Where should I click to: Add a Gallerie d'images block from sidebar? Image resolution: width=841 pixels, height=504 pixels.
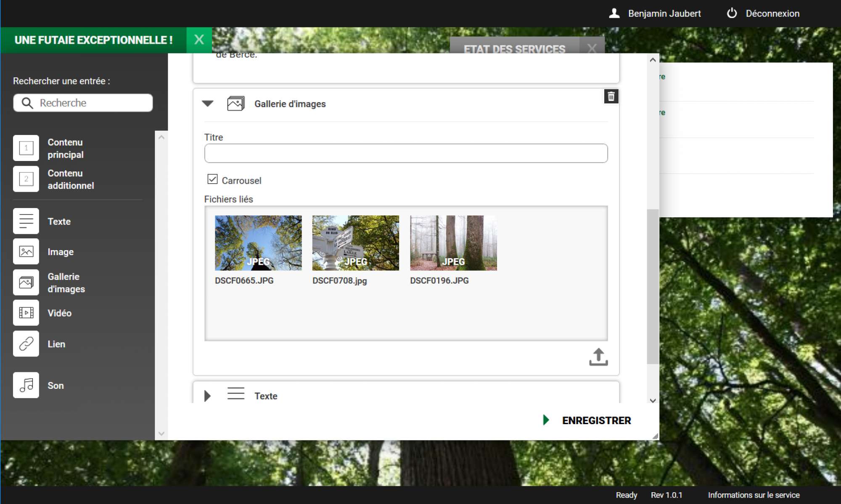pyautogui.click(x=26, y=282)
